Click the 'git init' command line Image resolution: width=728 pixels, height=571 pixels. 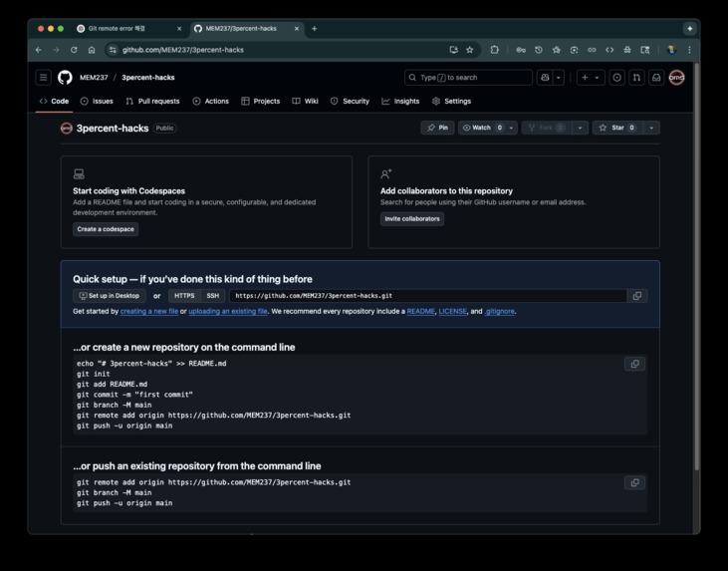[94, 374]
